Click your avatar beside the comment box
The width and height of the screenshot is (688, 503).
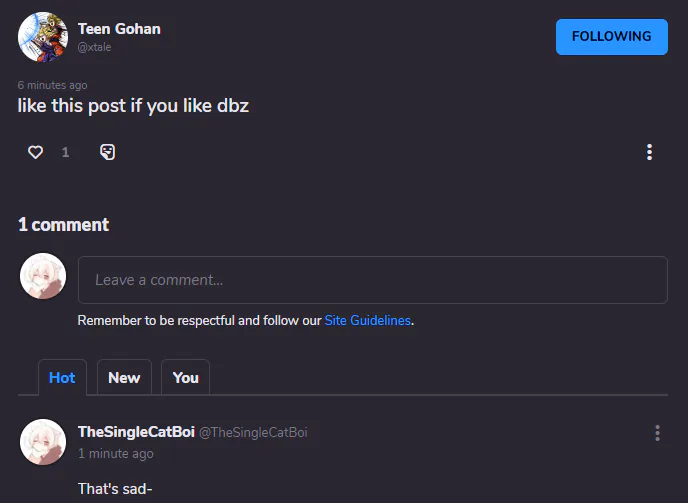(43, 276)
